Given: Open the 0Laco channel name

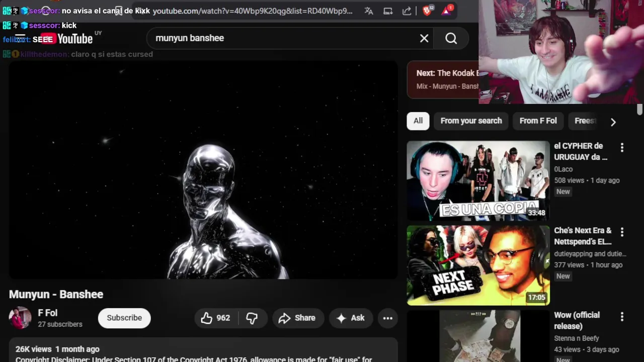Looking at the screenshot, I should pyautogui.click(x=563, y=169).
